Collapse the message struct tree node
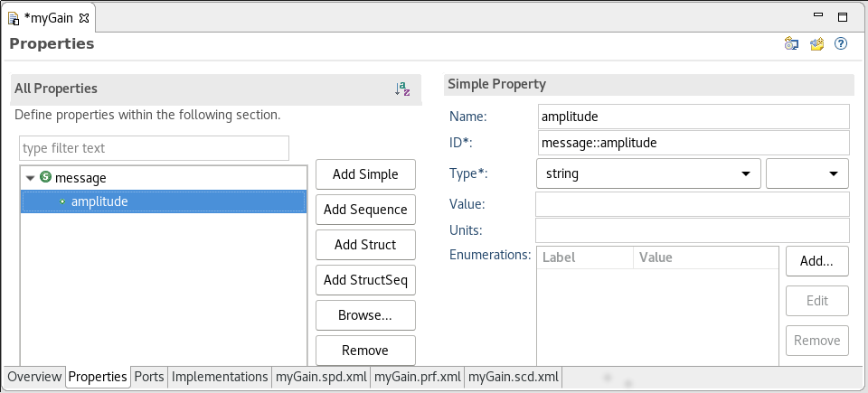868x393 pixels. [x=31, y=178]
